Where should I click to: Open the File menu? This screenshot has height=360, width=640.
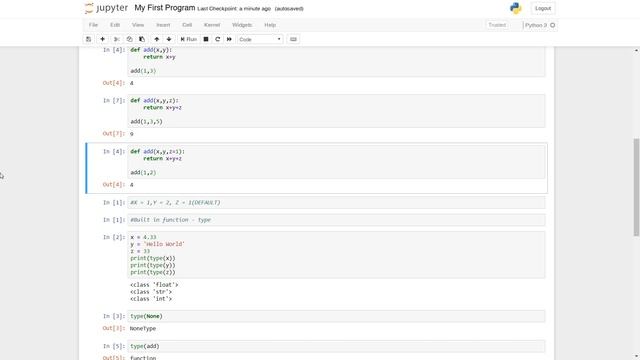pos(93,25)
